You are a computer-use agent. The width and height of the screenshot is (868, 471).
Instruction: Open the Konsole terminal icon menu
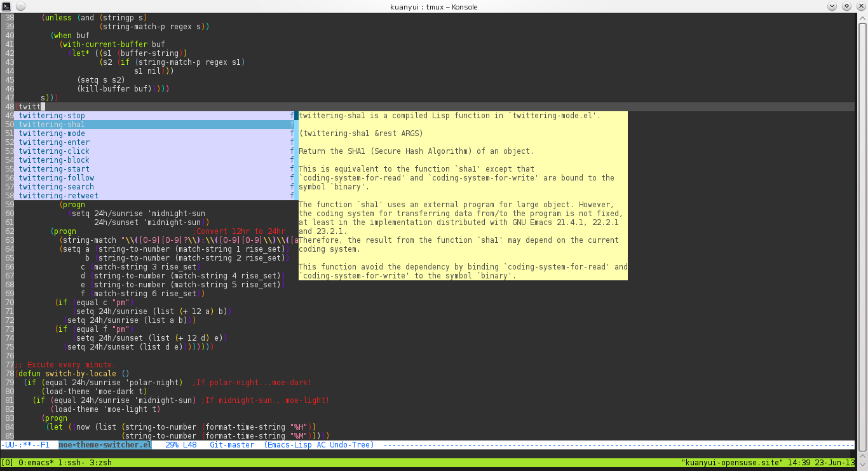point(7,6)
